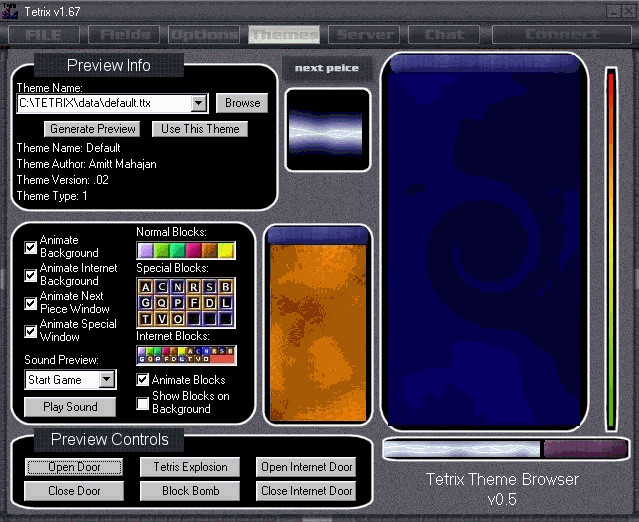Click the F special block
Screen dimensions: 639x522
(x=194, y=303)
